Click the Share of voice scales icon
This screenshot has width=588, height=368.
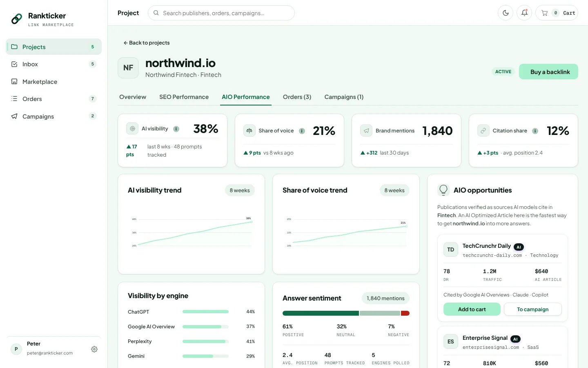(249, 131)
